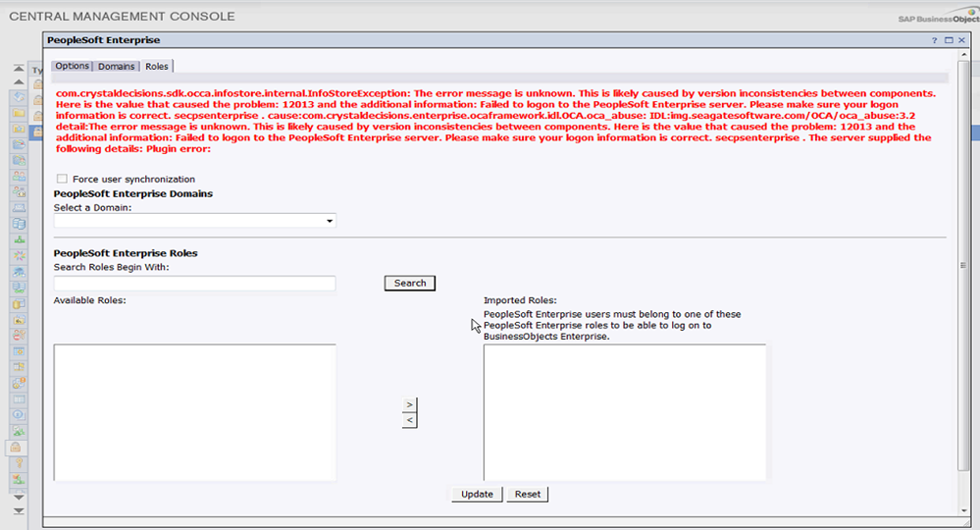Open the plain yellow Folders sidebar icon

(x=19, y=113)
